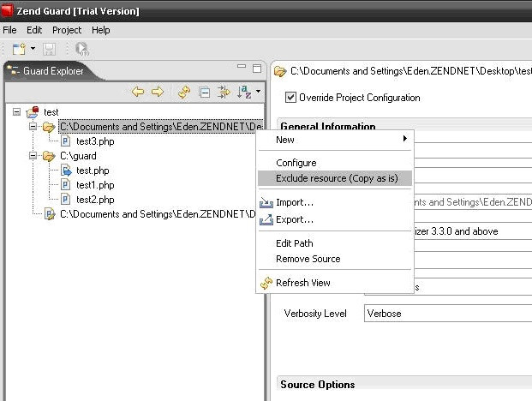Maximize the Guard Explorer panel
This screenshot has height=401, width=532.
257,69
